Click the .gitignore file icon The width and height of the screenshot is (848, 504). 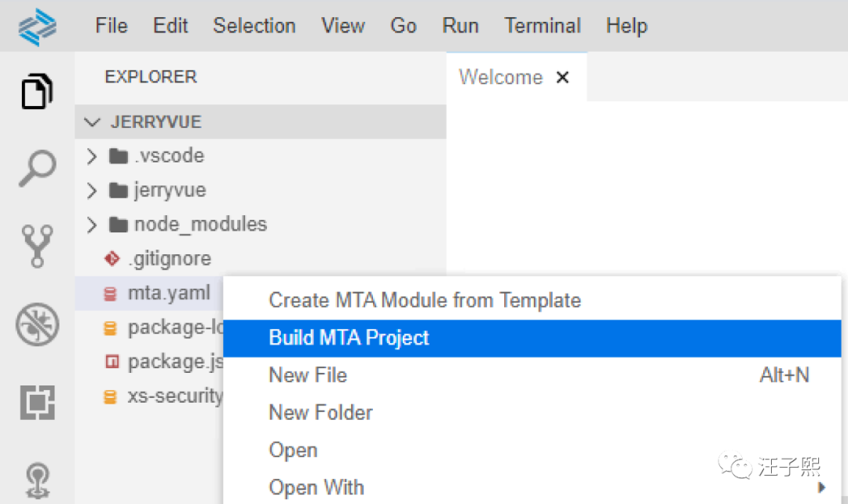pyautogui.click(x=111, y=258)
